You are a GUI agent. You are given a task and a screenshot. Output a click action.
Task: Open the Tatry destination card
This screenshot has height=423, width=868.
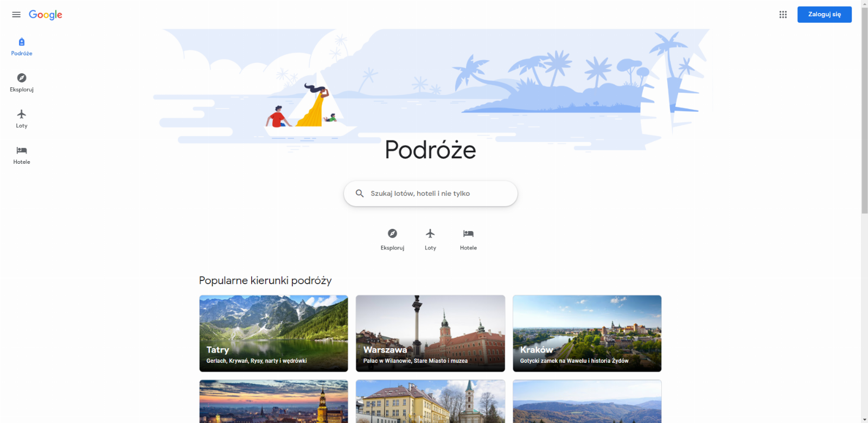pos(273,334)
